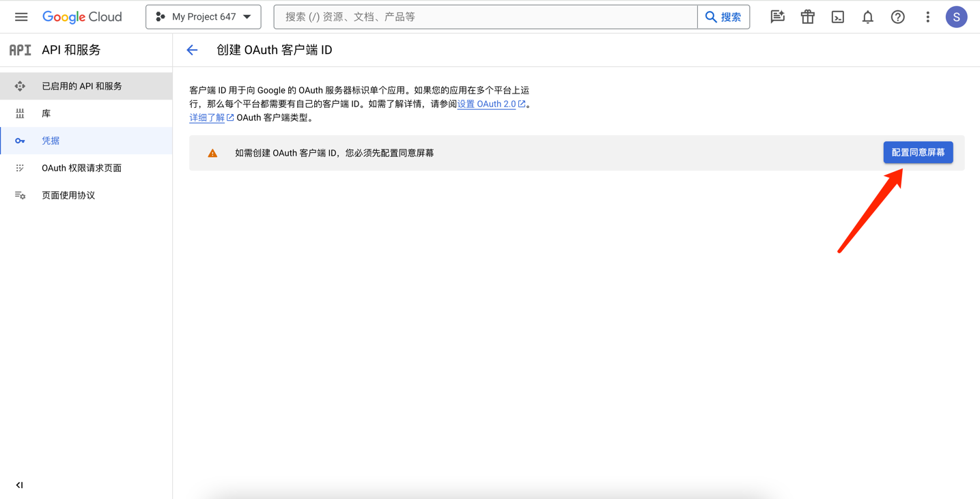Click the orange warning triangle icon

(212, 153)
